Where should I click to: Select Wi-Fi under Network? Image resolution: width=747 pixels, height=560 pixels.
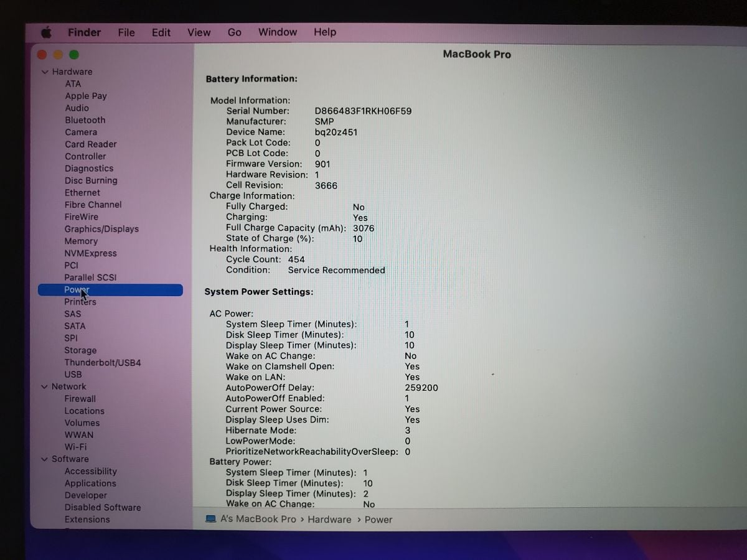point(75,447)
